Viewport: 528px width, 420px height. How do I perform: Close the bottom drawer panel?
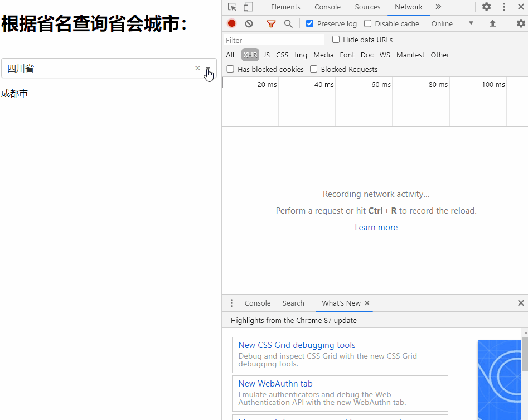click(x=521, y=303)
